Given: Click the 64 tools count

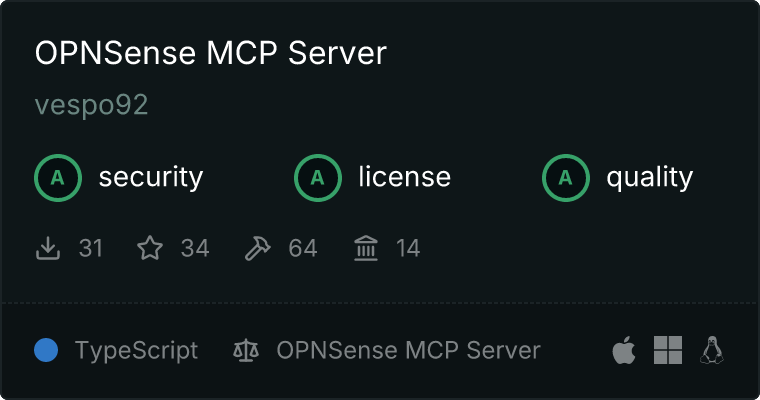Looking at the screenshot, I should (303, 248).
